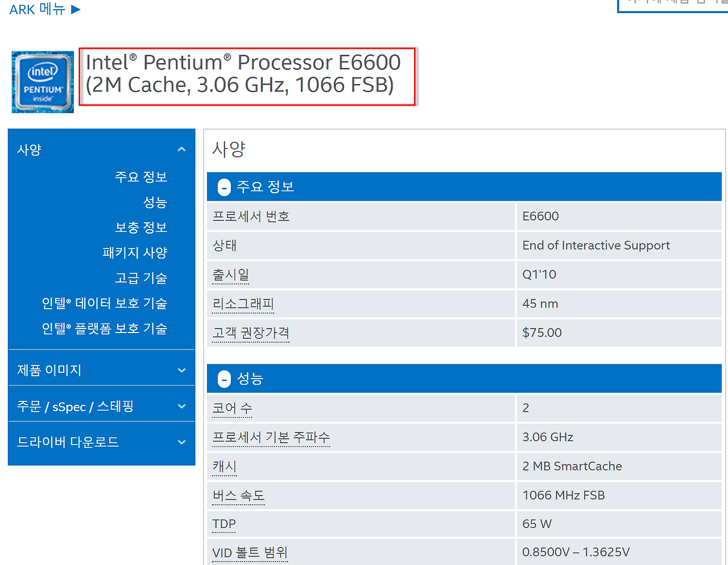Click the 사양 heading above the tables
Viewport: 728px width, 565px height.
click(x=229, y=149)
